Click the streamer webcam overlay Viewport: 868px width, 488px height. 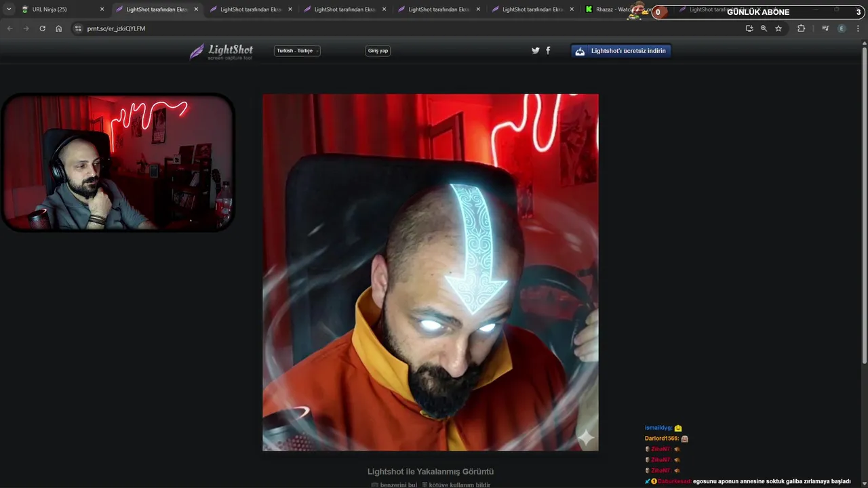(118, 163)
